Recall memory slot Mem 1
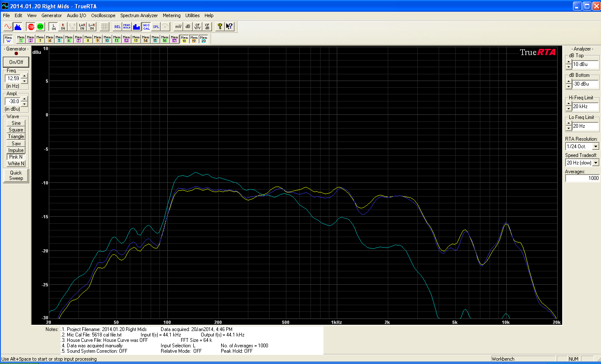This screenshot has height=364, width=601. (21, 39)
